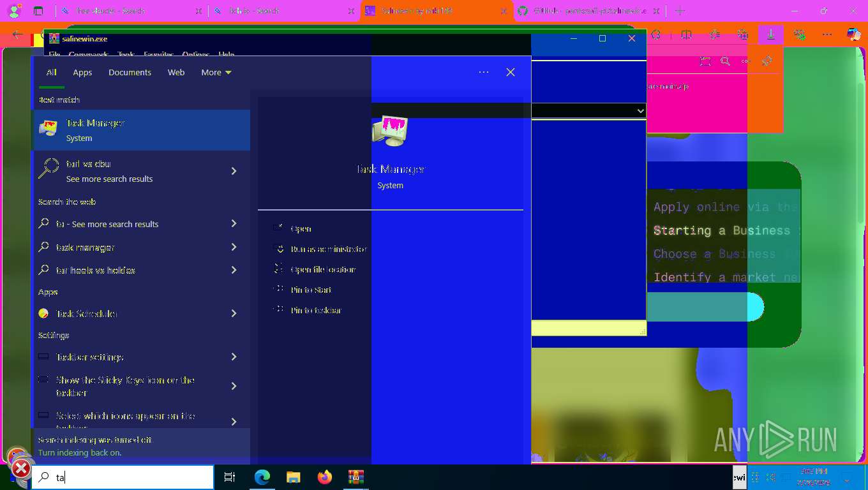Open Task Manager best match result
Viewport: 868px width, 490px height.
pos(141,130)
